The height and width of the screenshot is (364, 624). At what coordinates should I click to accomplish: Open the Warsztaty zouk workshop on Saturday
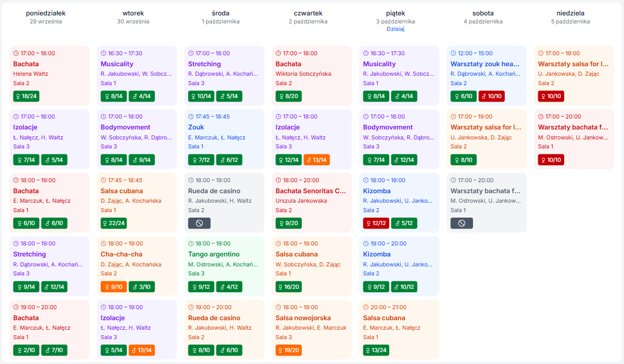pyautogui.click(x=485, y=64)
